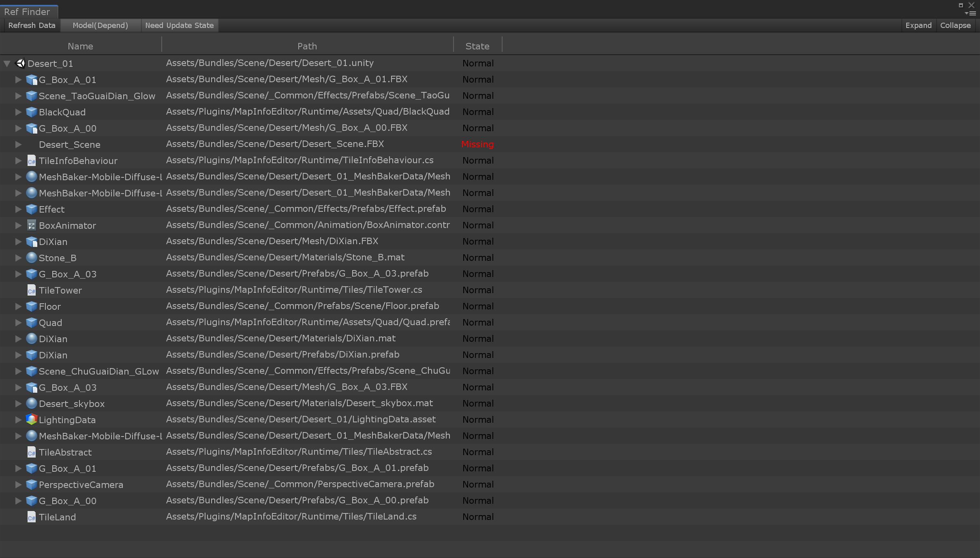Select the LightingData.asset path cell

[301, 420]
